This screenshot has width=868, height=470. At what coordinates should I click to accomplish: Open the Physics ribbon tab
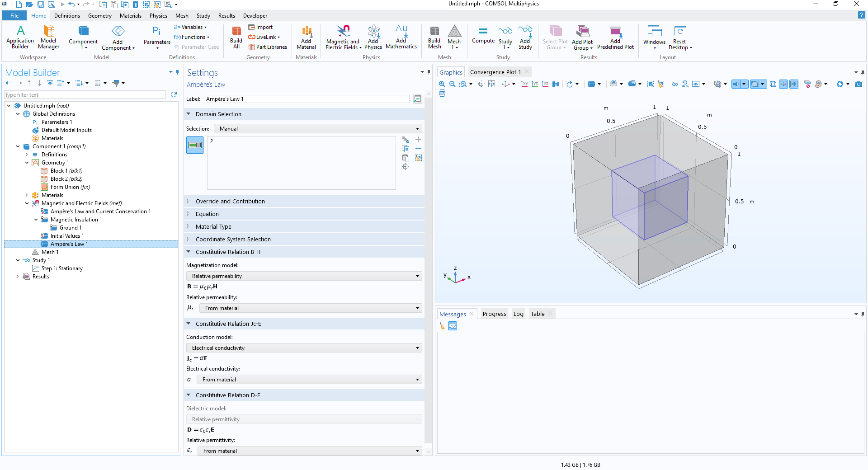(x=158, y=16)
